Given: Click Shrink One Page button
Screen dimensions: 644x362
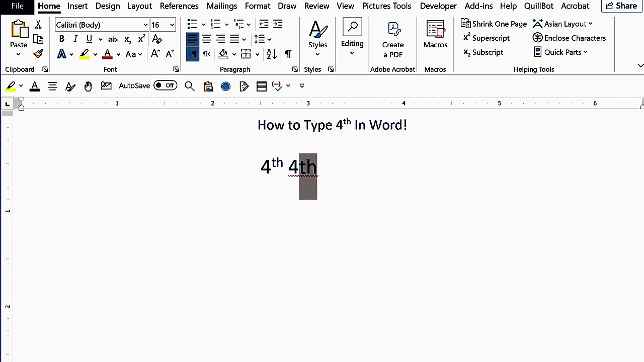Looking at the screenshot, I should [x=494, y=24].
